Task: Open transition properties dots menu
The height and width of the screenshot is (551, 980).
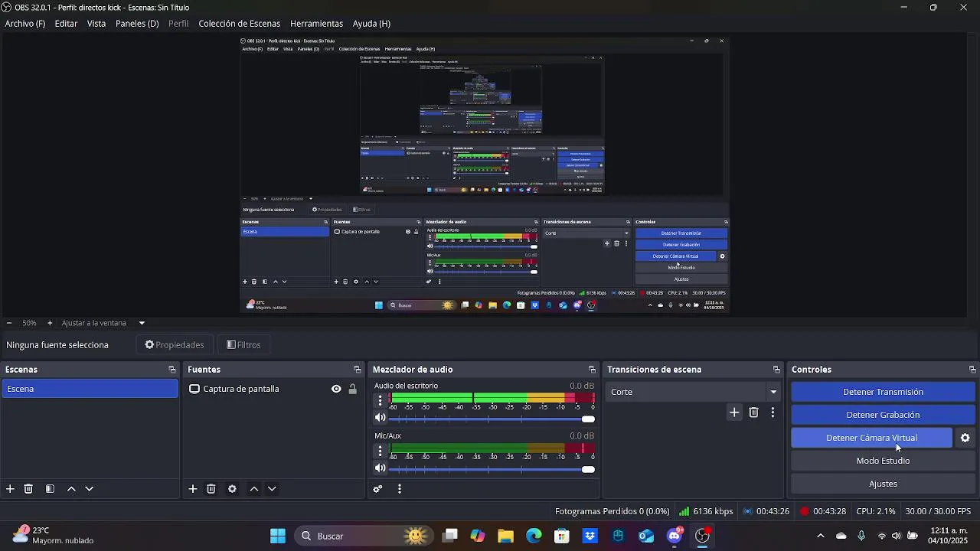Action: (773, 412)
